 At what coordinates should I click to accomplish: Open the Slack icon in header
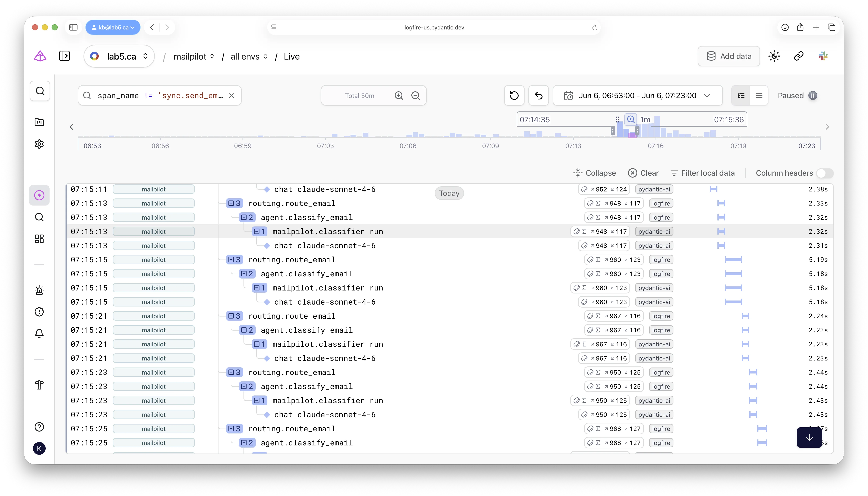[x=823, y=56]
